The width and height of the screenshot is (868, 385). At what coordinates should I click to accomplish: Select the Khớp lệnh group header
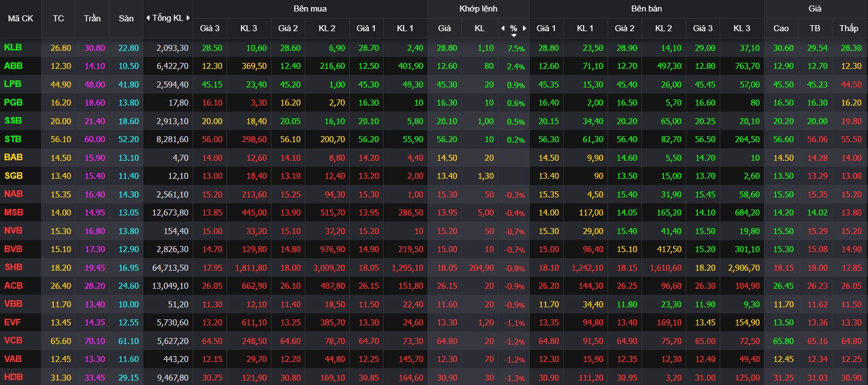coord(478,9)
